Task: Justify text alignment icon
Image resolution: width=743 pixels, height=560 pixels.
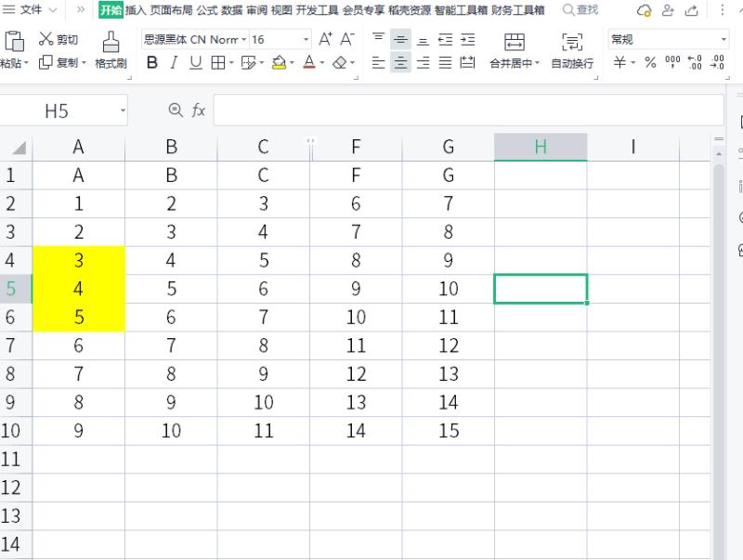Action: pyautogui.click(x=446, y=62)
